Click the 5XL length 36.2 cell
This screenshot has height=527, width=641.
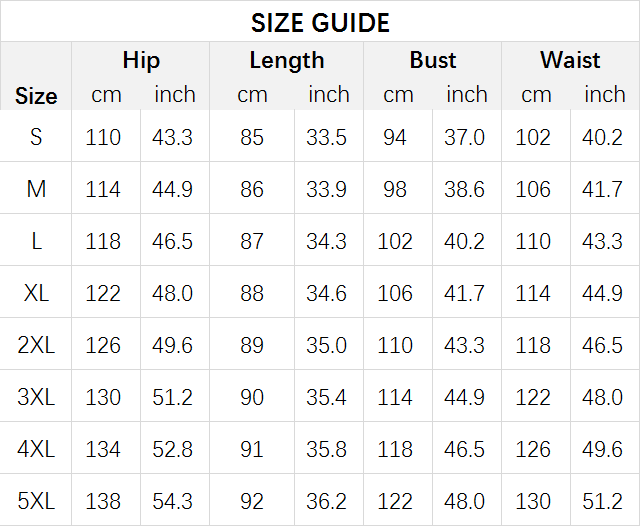pos(327,501)
